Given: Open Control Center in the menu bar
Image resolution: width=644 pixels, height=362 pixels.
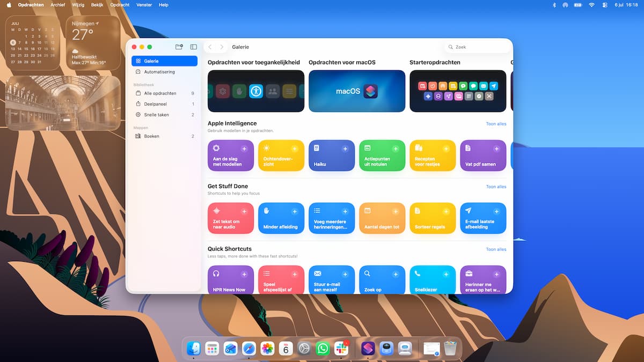Looking at the screenshot, I should pos(605,5).
